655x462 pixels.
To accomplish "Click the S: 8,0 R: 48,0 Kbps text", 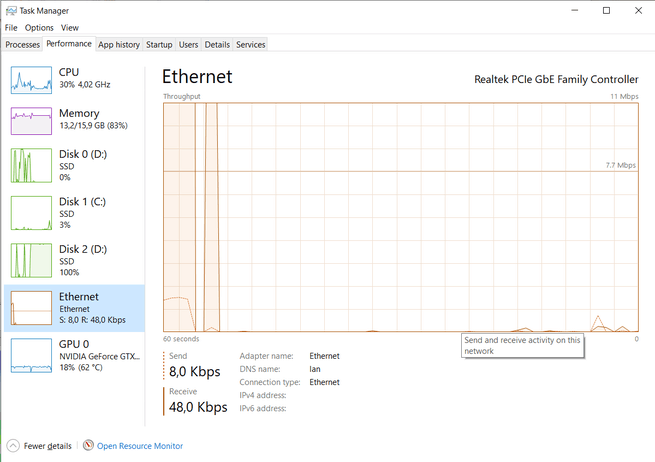I will click(x=92, y=320).
